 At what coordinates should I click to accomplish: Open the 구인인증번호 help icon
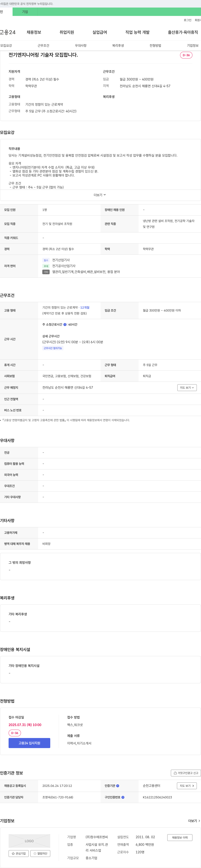coord(123,798)
